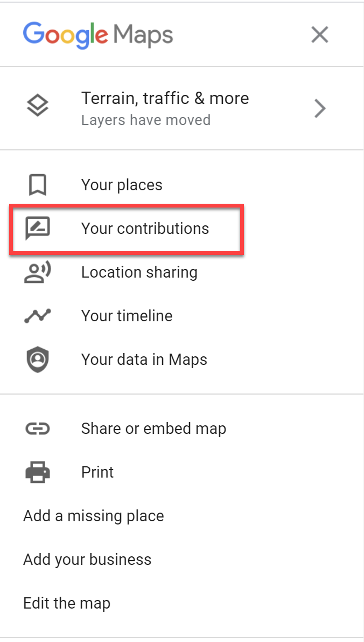
Task: Click the shield icon for Your data in Maps
Action: tap(37, 359)
